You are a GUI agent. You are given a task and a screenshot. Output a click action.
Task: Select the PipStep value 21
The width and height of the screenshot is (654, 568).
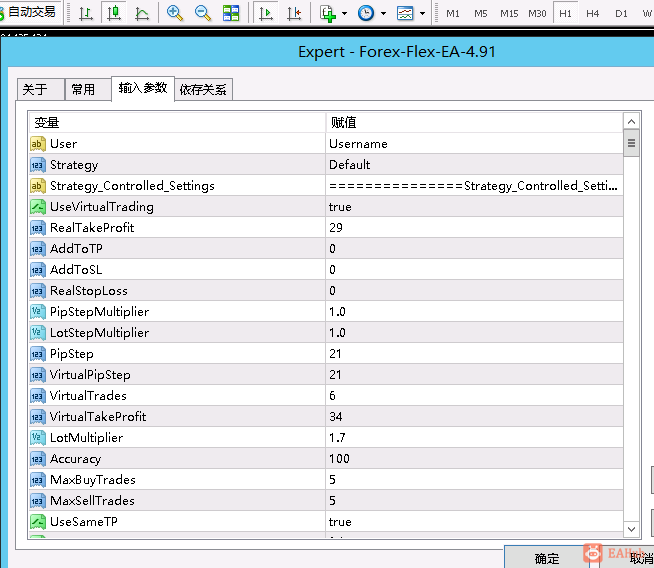(474, 354)
